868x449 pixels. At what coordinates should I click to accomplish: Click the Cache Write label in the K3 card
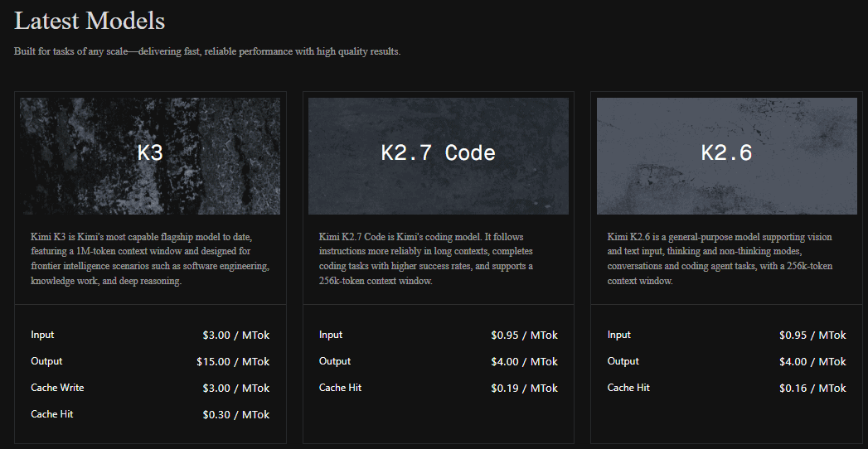(57, 388)
